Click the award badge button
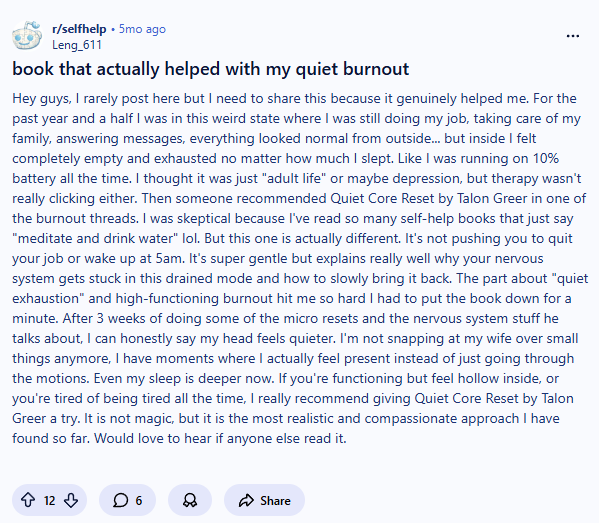The image size is (599, 523). click(x=190, y=500)
